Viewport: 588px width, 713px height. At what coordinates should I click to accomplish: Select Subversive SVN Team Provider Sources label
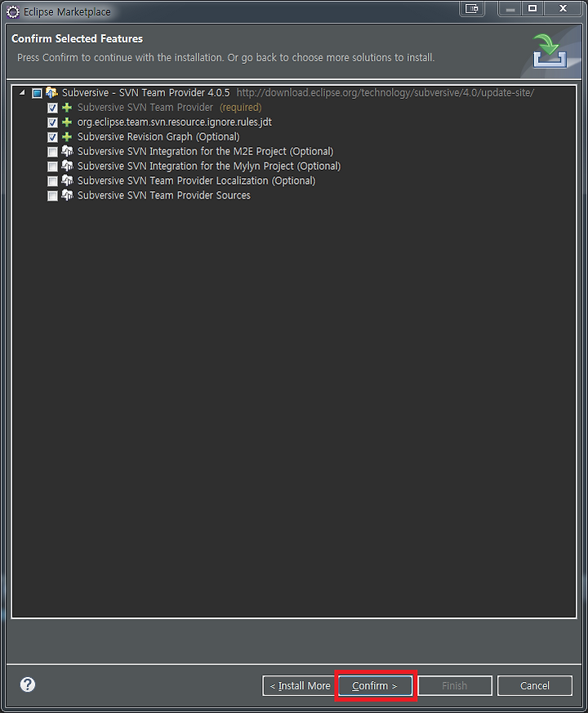pyautogui.click(x=164, y=195)
